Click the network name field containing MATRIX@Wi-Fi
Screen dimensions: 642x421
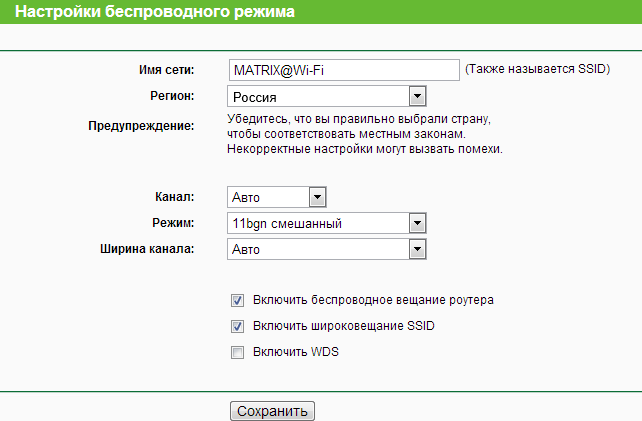(x=344, y=70)
